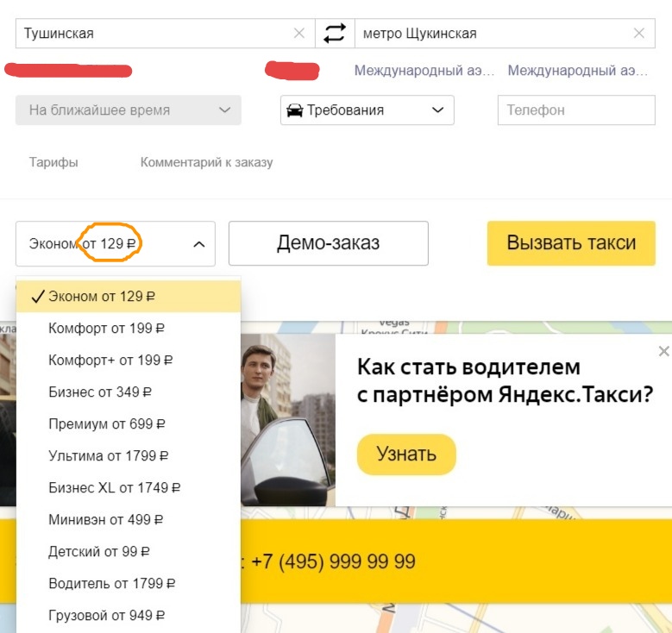672x633 pixels.
Task: Open the На ближайшее время time dropdown
Action: pyautogui.click(x=129, y=110)
